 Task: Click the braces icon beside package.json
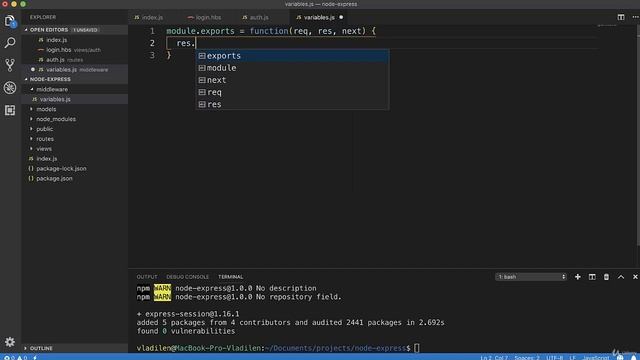click(x=31, y=178)
